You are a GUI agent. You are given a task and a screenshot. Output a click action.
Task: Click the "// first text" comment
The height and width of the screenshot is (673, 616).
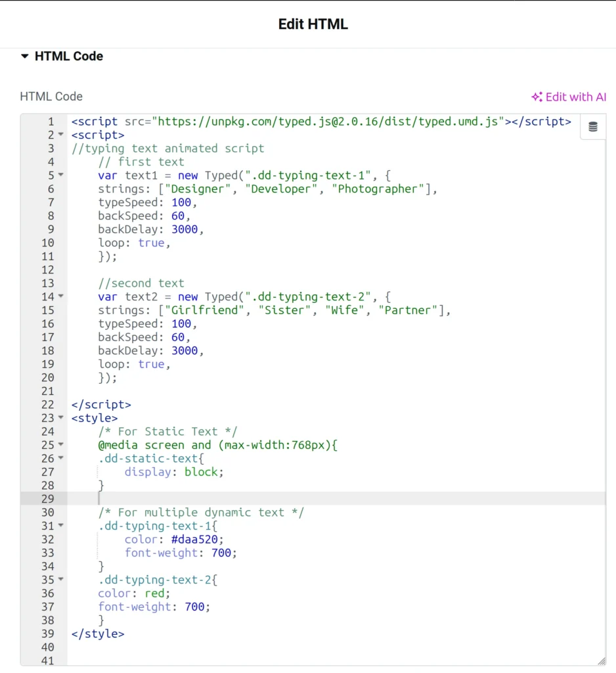click(x=141, y=162)
